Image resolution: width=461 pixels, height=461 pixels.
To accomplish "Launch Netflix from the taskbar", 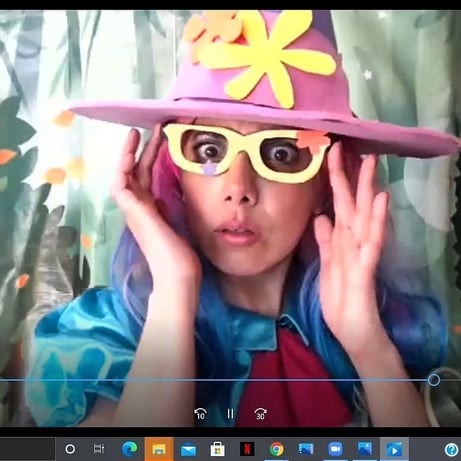I will pyautogui.click(x=247, y=449).
